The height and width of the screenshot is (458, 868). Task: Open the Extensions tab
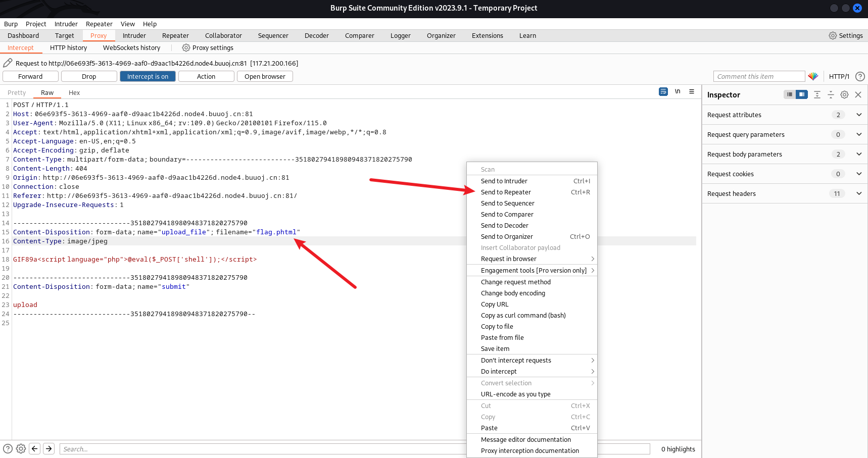[x=488, y=35]
